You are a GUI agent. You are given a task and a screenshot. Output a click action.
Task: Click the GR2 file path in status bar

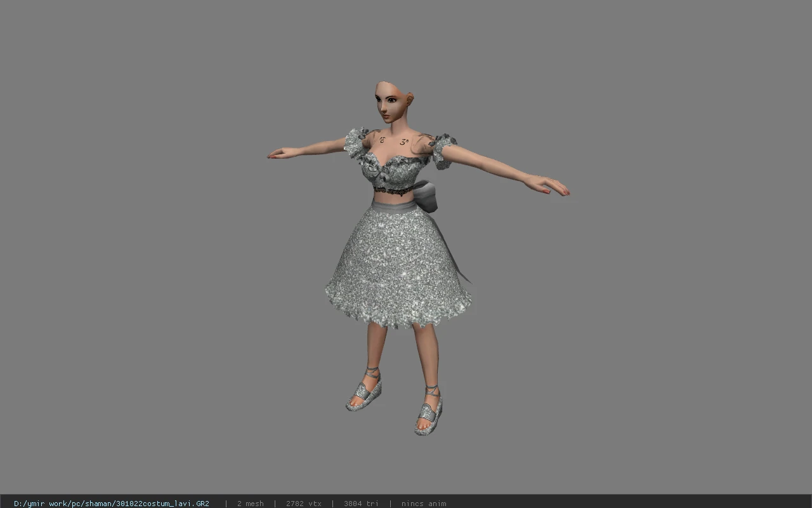click(112, 504)
